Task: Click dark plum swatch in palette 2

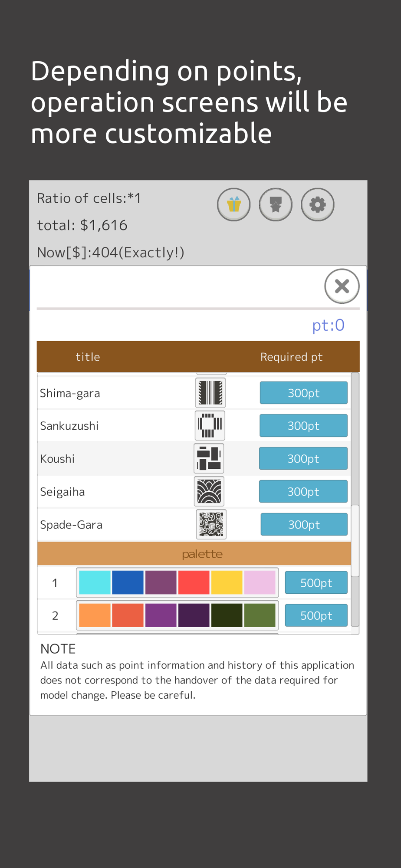Action: [194, 615]
